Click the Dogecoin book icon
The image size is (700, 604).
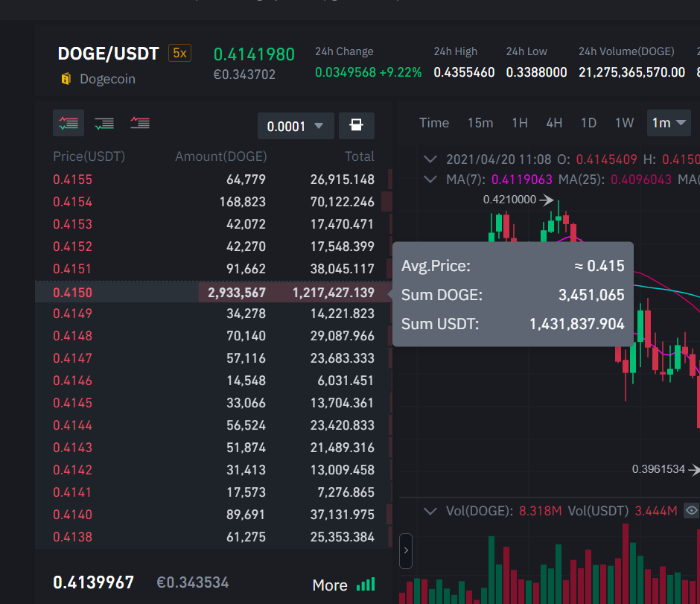pos(66,79)
